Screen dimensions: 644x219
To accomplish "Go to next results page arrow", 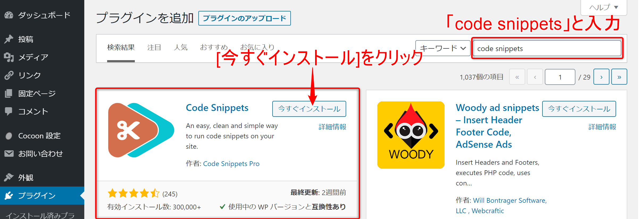I will pos(601,77).
